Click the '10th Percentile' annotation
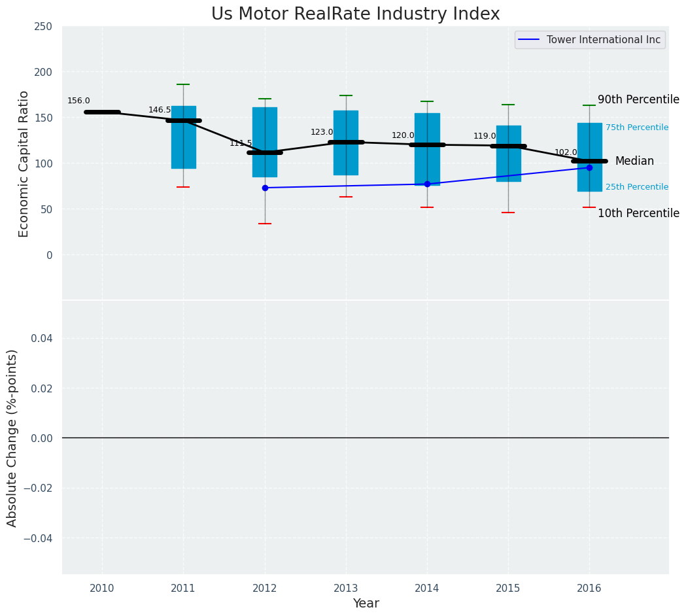This screenshot has height=616, width=686. pyautogui.click(x=638, y=213)
